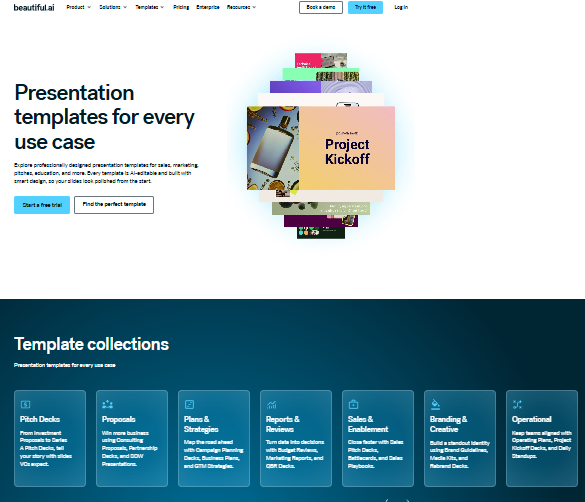Go to the Pricing page
Viewport: 585px width, 502px height.
[x=181, y=7]
